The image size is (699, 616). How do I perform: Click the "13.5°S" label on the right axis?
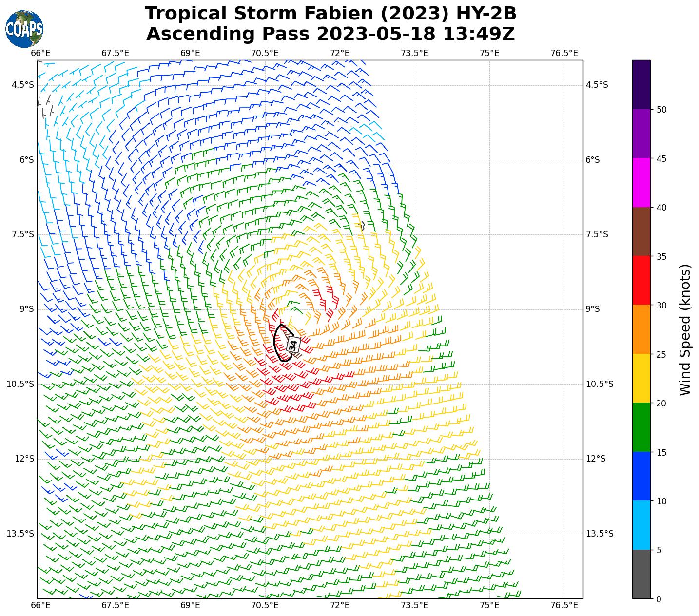[x=599, y=533]
